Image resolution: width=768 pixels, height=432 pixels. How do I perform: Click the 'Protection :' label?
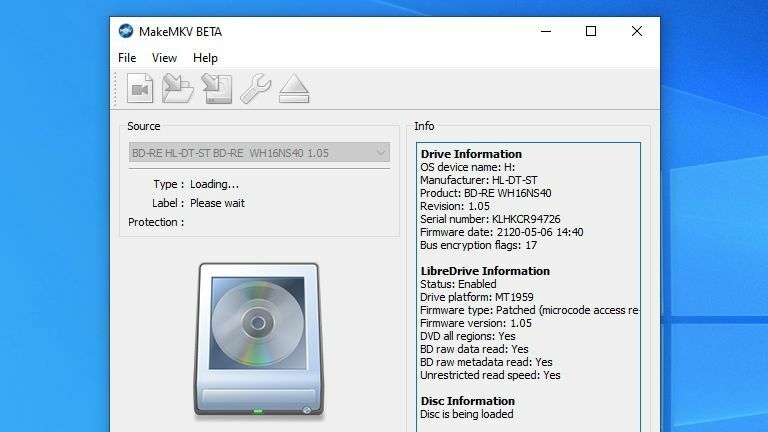pyautogui.click(x=156, y=222)
